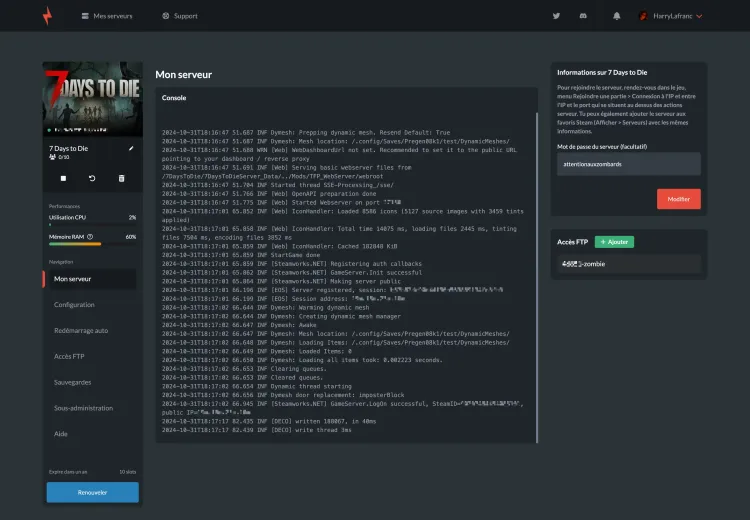Open the Support menu item

(180, 16)
